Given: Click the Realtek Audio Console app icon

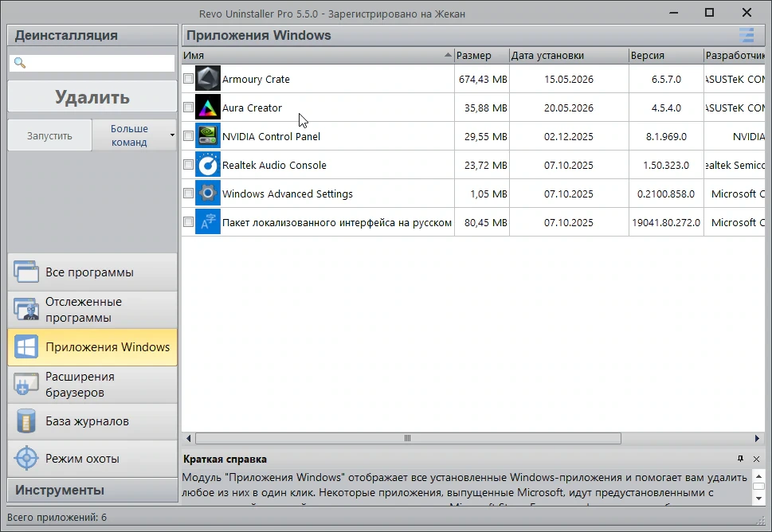Looking at the screenshot, I should tap(208, 165).
